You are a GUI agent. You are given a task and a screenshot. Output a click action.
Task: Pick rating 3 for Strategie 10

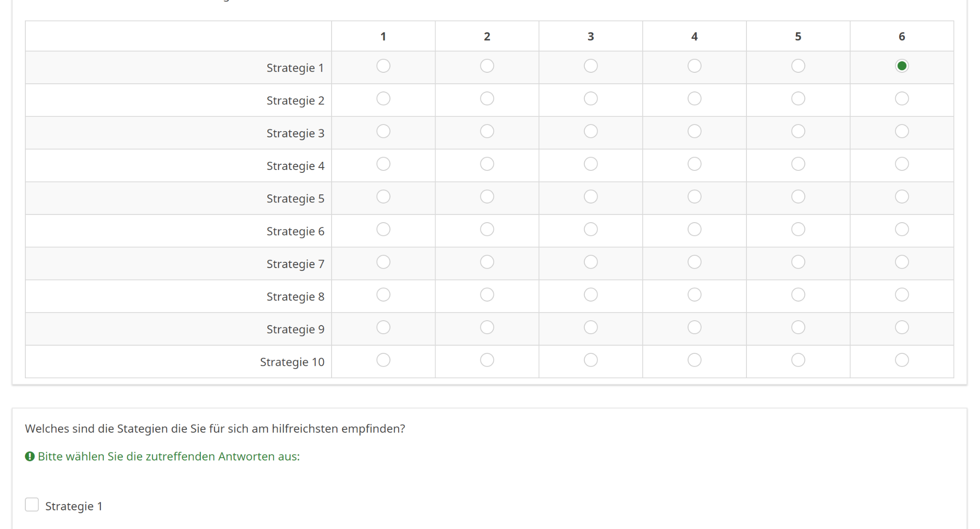click(x=590, y=360)
